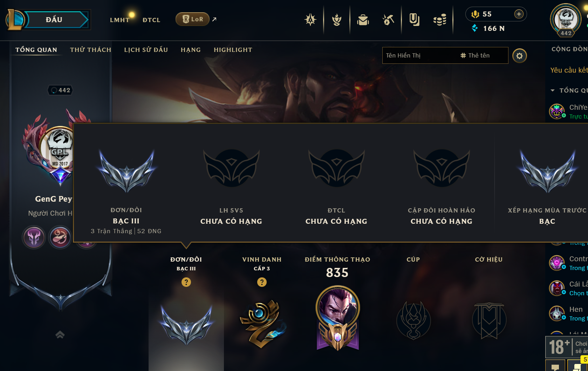This screenshot has height=371, width=588.
Task: Switch to the Thử Thách tab
Action: click(90, 50)
